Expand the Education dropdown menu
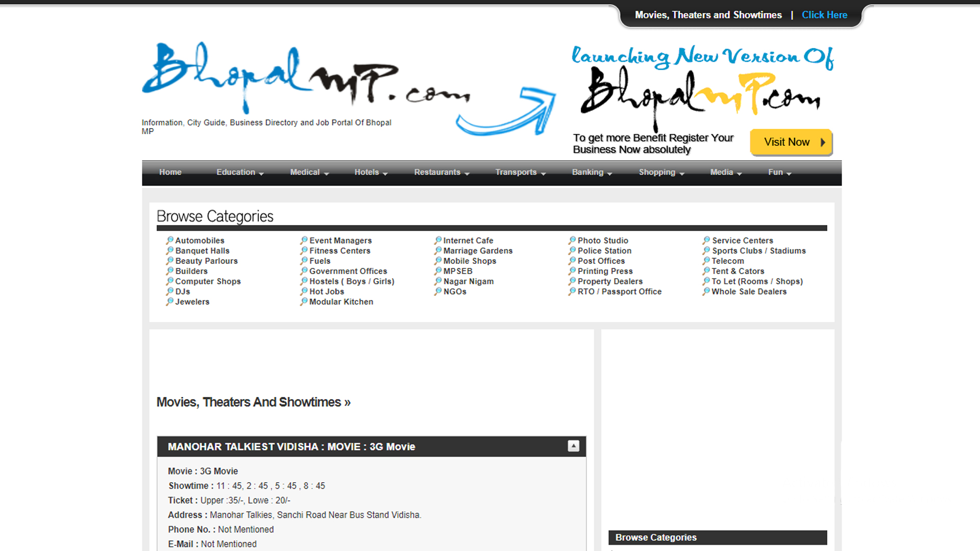This screenshot has height=551, width=980. [240, 172]
